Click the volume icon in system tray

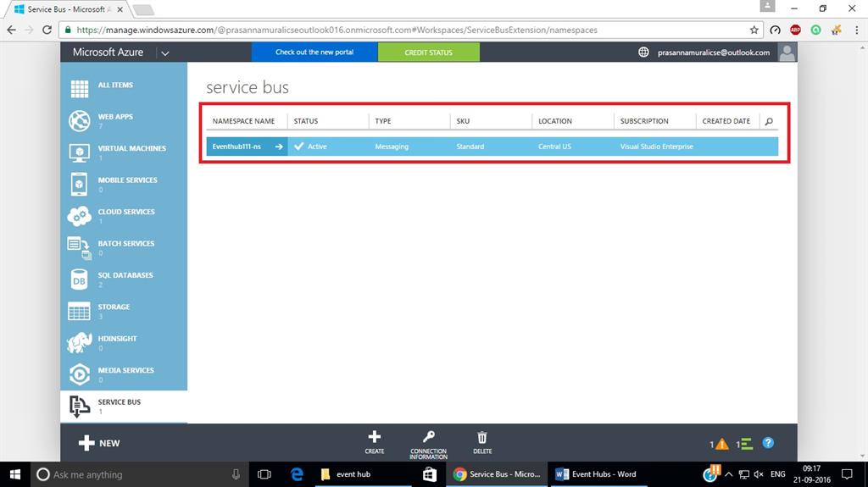pyautogui.click(x=759, y=474)
